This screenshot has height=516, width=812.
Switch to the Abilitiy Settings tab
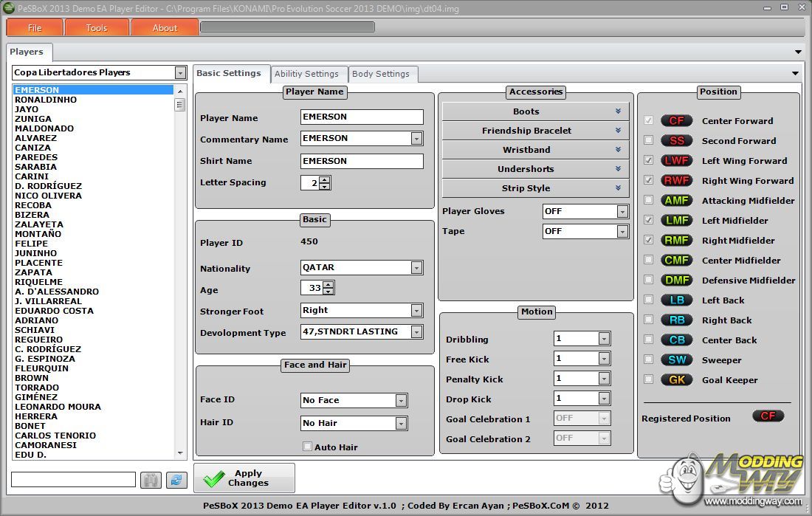306,74
